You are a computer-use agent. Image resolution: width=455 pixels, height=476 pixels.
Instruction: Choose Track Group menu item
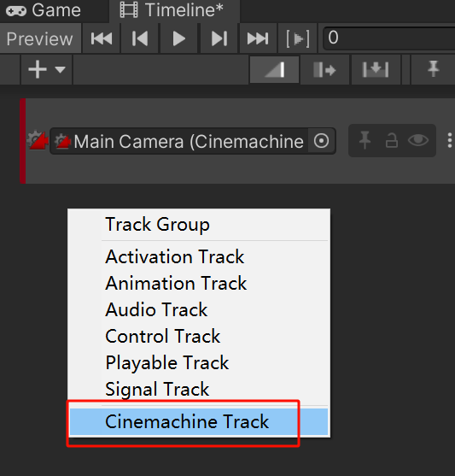click(199, 225)
